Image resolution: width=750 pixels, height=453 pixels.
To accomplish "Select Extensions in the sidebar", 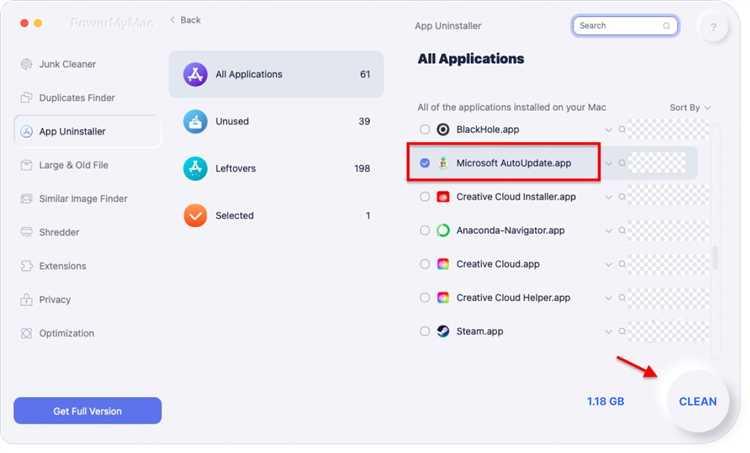I will [87, 266].
